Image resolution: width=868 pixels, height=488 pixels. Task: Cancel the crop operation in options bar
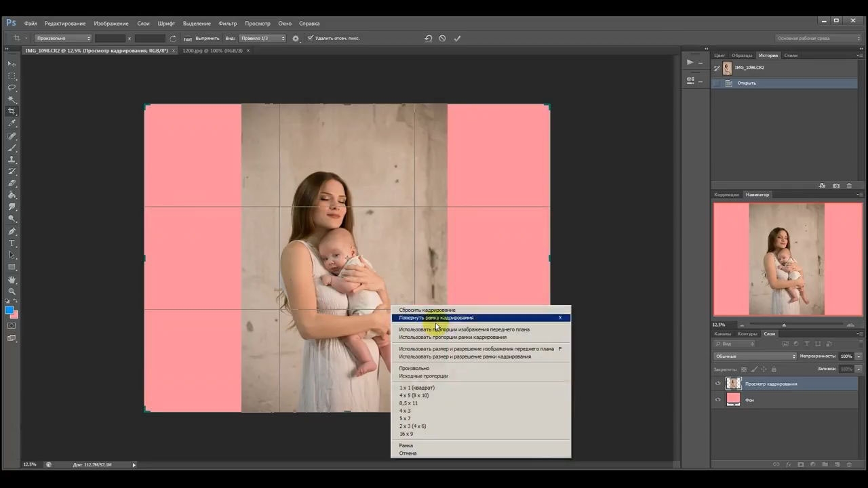click(442, 39)
